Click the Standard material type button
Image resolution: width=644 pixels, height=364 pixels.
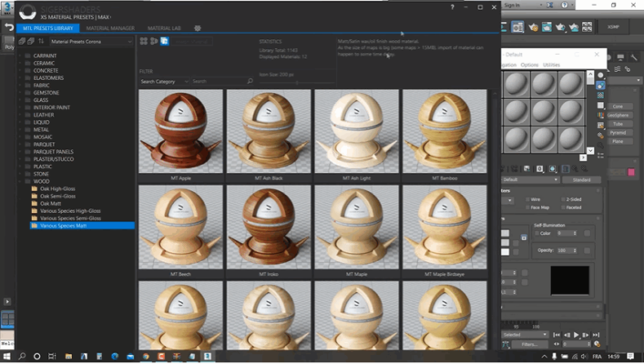(581, 180)
